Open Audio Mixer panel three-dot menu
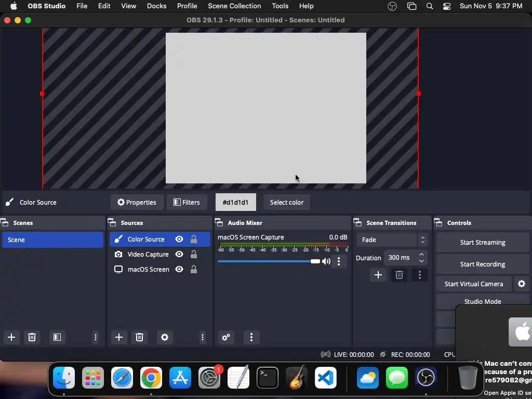Image resolution: width=532 pixels, height=399 pixels. [251, 337]
